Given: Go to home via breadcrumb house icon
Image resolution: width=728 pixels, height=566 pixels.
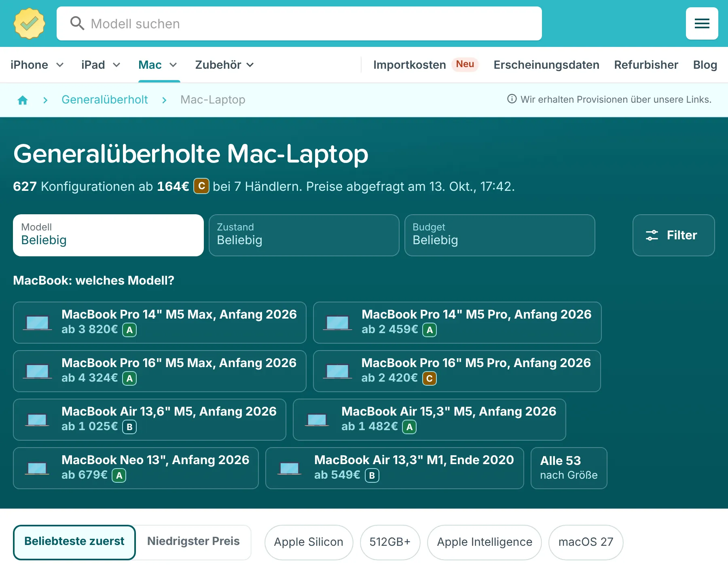Looking at the screenshot, I should [x=23, y=100].
